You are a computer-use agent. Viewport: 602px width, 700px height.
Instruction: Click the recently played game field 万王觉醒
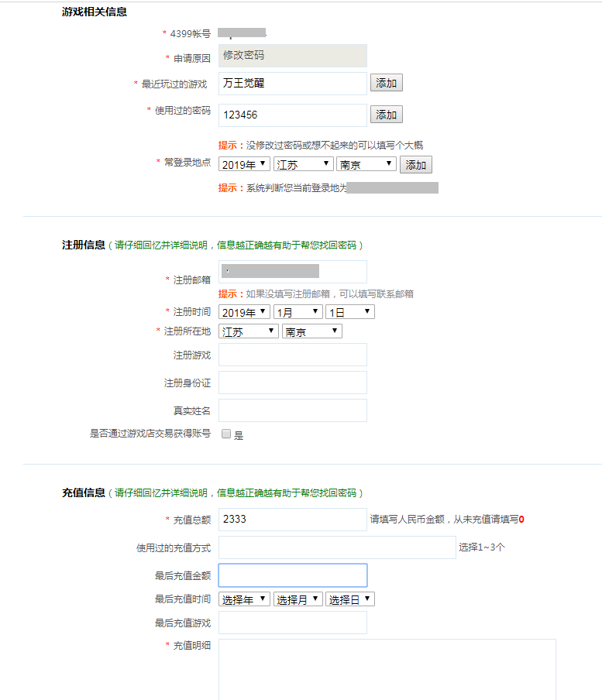[292, 83]
